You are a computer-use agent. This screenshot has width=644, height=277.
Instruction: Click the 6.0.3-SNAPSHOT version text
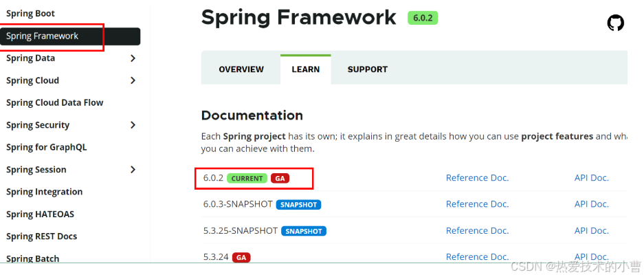pyautogui.click(x=238, y=204)
